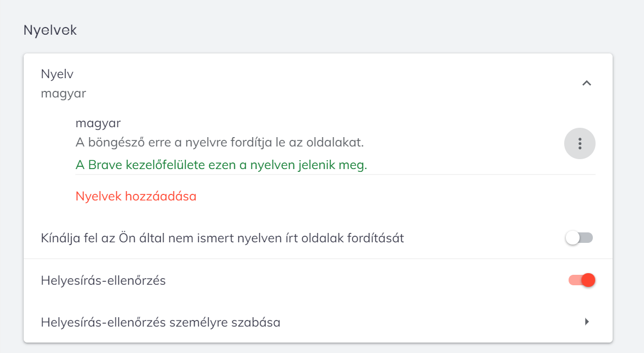Click the white knob of translation switch
The width and height of the screenshot is (644, 353).
pyautogui.click(x=573, y=238)
